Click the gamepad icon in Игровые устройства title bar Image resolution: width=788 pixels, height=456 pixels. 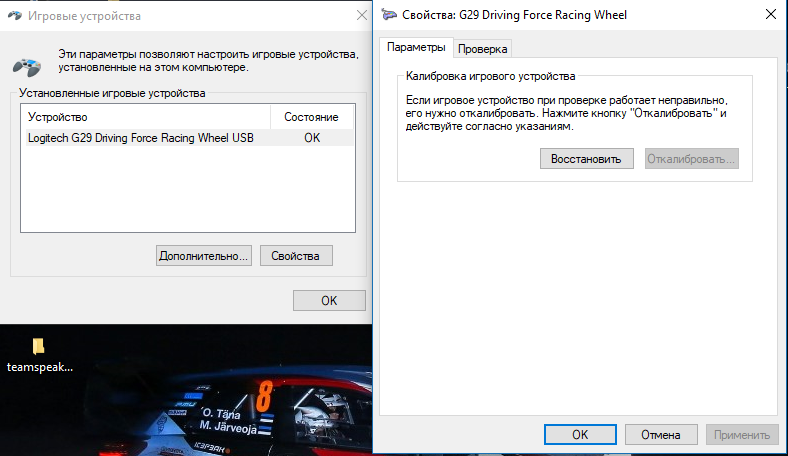click(14, 16)
